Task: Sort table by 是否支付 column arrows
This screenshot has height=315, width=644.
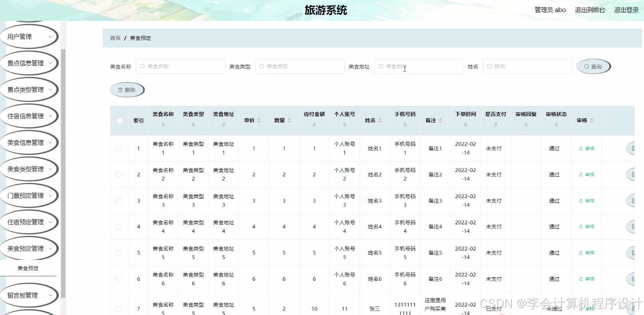Action: tap(496, 125)
